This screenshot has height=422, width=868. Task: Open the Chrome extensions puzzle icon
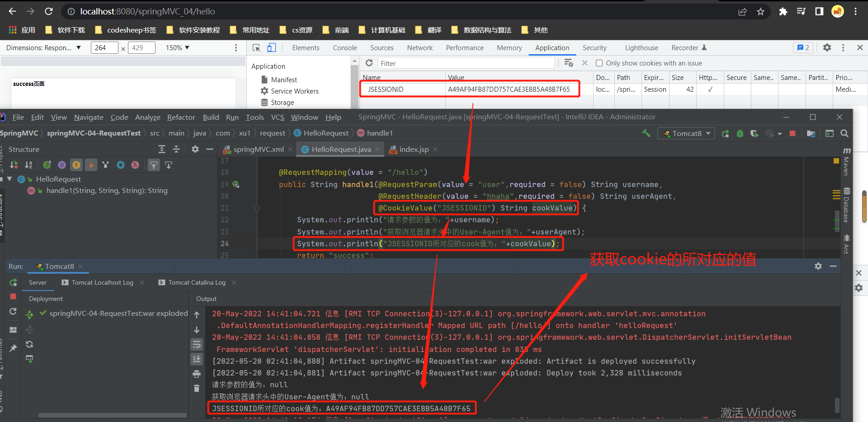(x=783, y=12)
